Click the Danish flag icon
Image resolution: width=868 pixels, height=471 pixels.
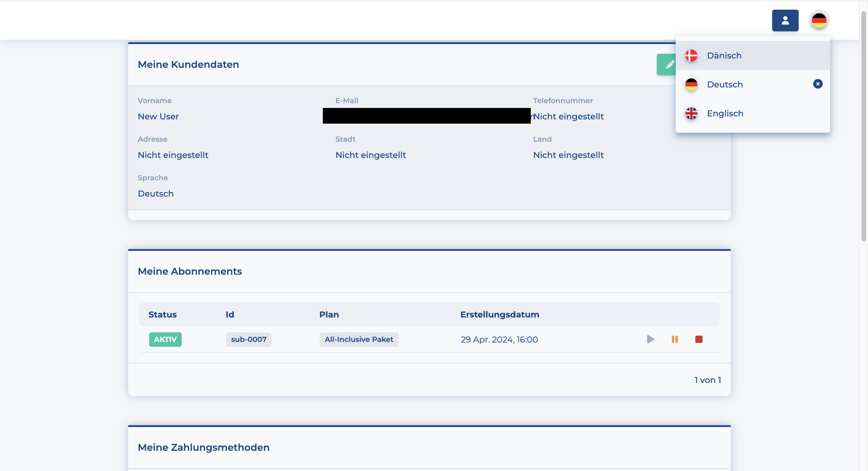(691, 55)
